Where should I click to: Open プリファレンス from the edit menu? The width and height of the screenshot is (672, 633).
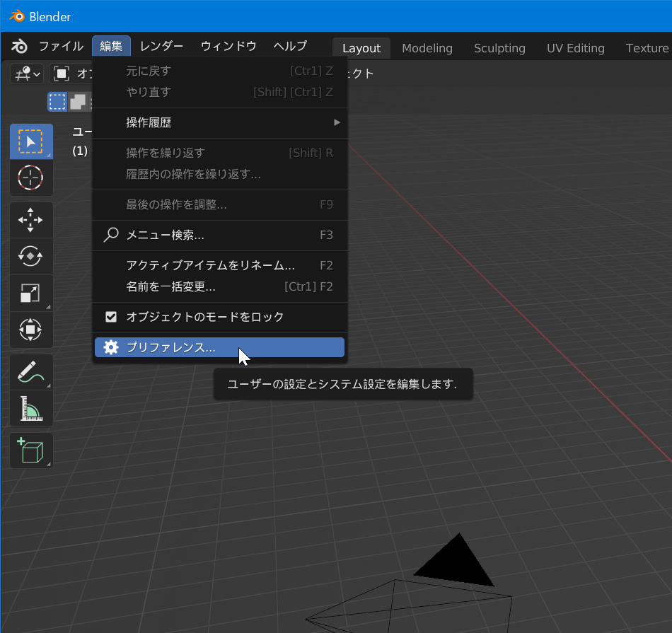click(219, 347)
